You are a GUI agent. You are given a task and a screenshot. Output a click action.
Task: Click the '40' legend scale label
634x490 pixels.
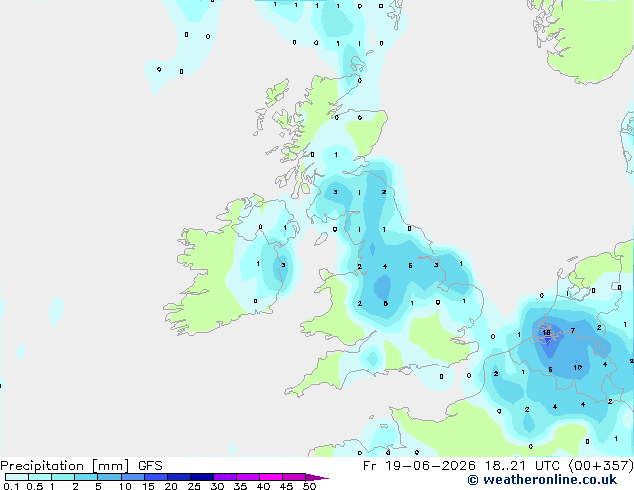(x=263, y=486)
